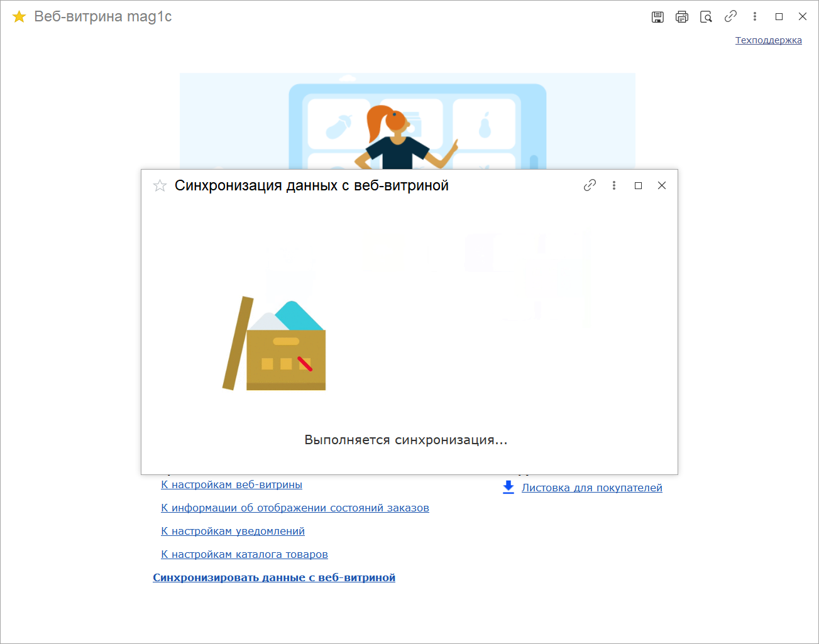Screen dimensions: 819x644
Task: Add the synchronization dialog to favorites
Action: pos(160,185)
